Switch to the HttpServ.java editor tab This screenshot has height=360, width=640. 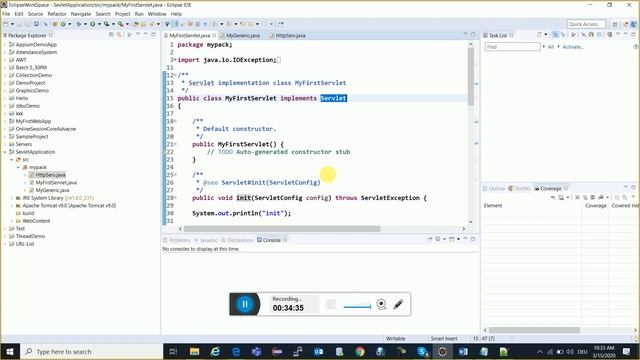coord(291,36)
